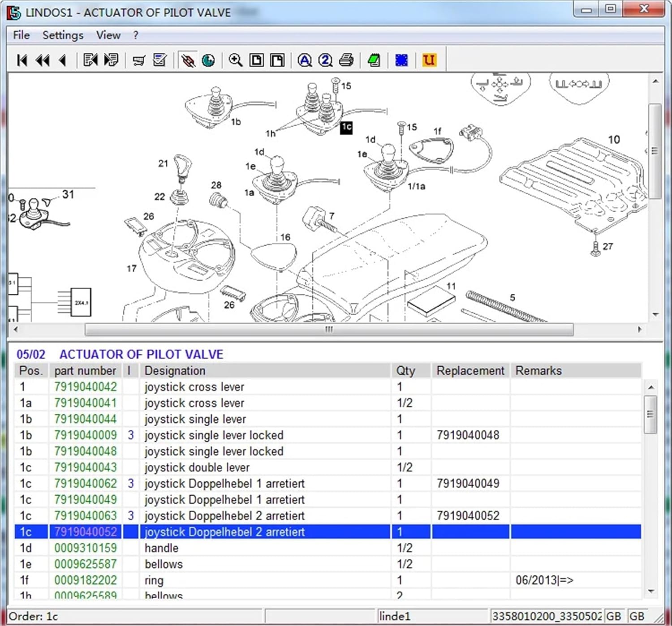This screenshot has width=672, height=626.
Task: Open the shopping cart order icon
Action: click(139, 60)
